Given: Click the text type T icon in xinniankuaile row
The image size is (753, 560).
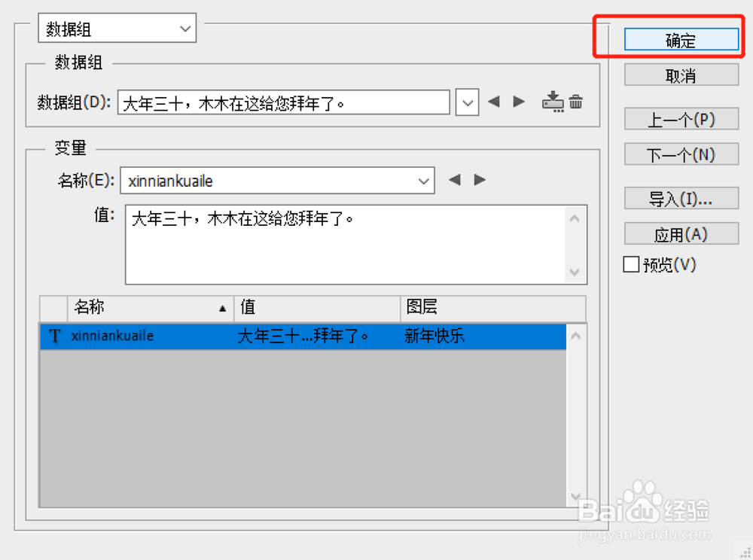Looking at the screenshot, I should pos(55,336).
